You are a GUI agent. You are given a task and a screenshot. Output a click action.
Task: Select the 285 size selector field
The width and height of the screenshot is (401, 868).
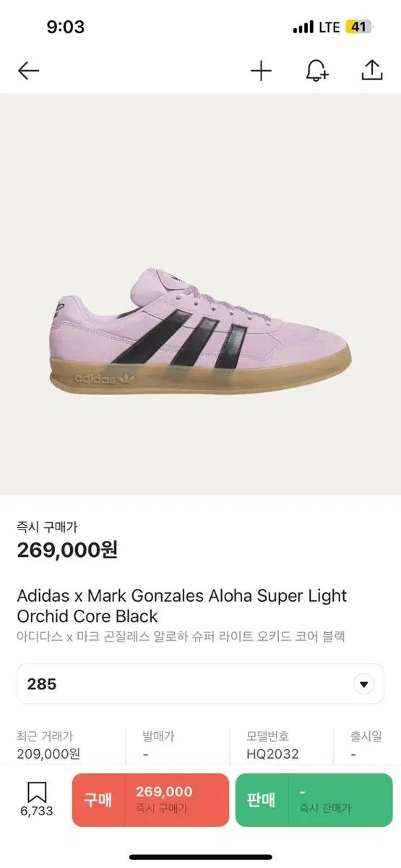pos(200,684)
